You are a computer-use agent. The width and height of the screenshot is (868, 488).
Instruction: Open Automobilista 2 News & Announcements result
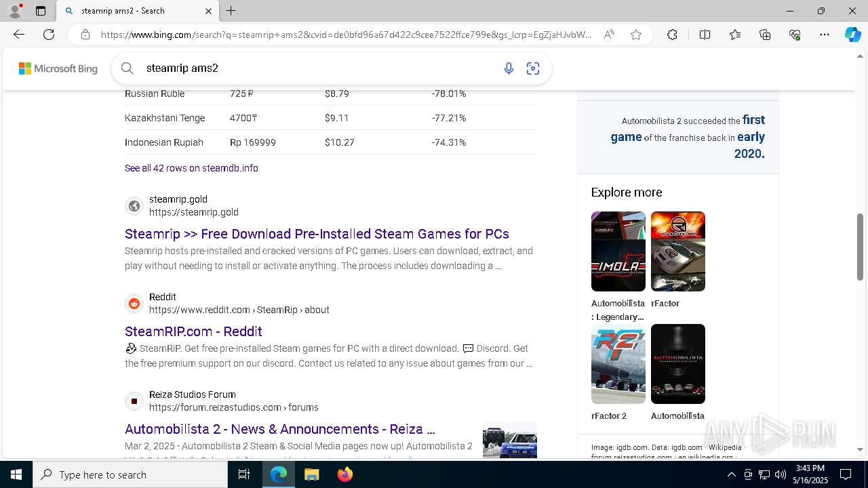click(280, 429)
